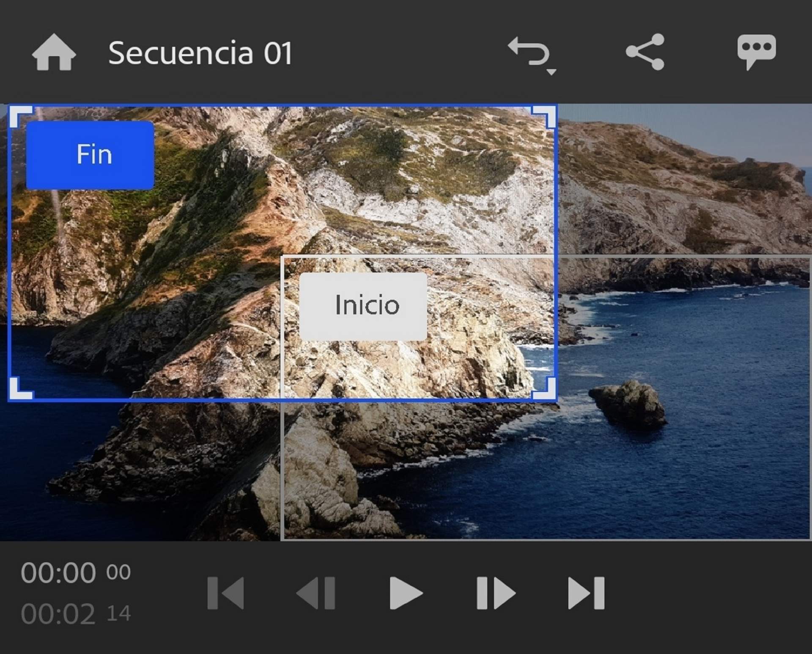Tap the Undo icon
The image size is (812, 654).
pyautogui.click(x=529, y=51)
